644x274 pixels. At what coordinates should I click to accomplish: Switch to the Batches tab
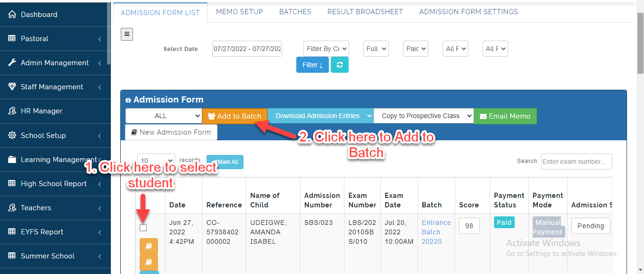[x=295, y=12]
